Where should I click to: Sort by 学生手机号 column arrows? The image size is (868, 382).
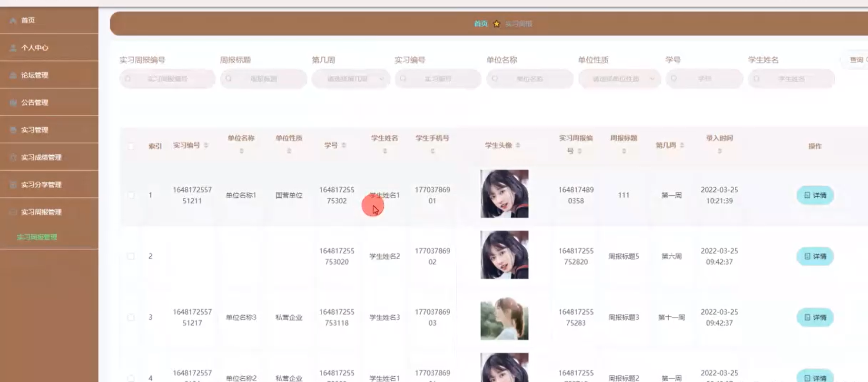432,151
